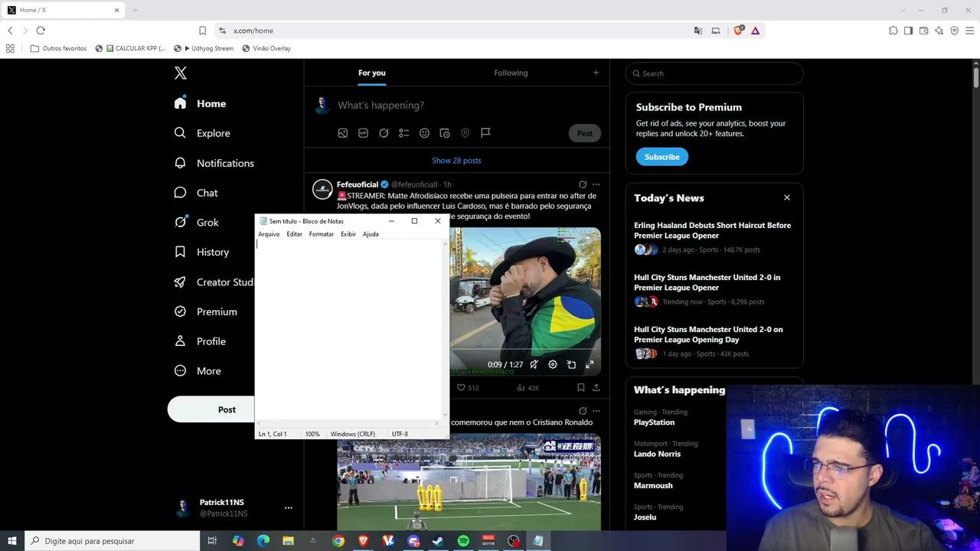Open video settings gear on the video

point(553,365)
